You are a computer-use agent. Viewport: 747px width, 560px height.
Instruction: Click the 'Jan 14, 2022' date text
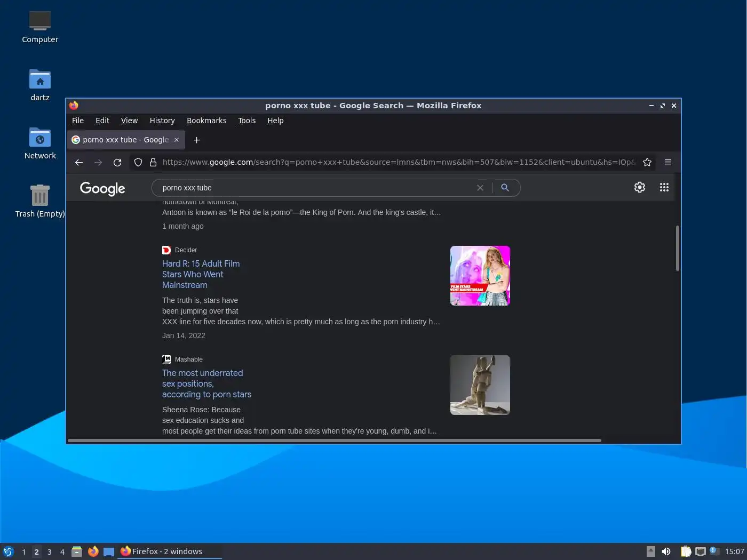pyautogui.click(x=184, y=335)
